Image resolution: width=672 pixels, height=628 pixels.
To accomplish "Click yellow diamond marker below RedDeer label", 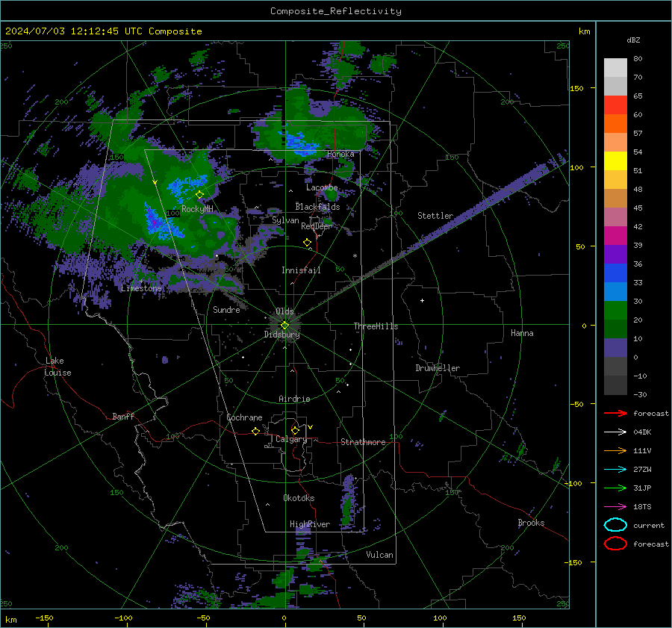I will click(308, 242).
